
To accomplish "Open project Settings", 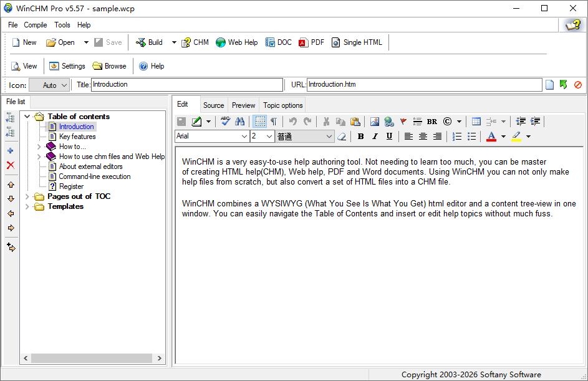I will click(x=67, y=66).
